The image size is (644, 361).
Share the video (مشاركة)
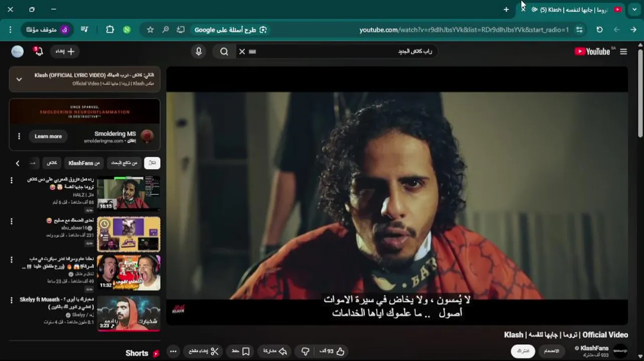pyautogui.click(x=275, y=351)
